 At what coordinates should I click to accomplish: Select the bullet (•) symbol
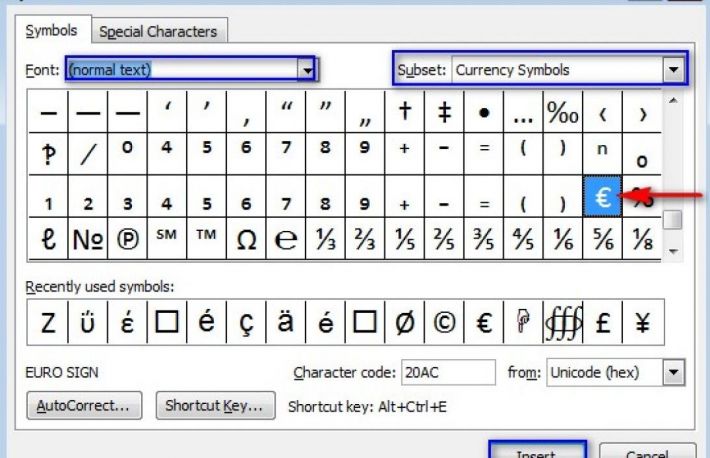(x=484, y=112)
